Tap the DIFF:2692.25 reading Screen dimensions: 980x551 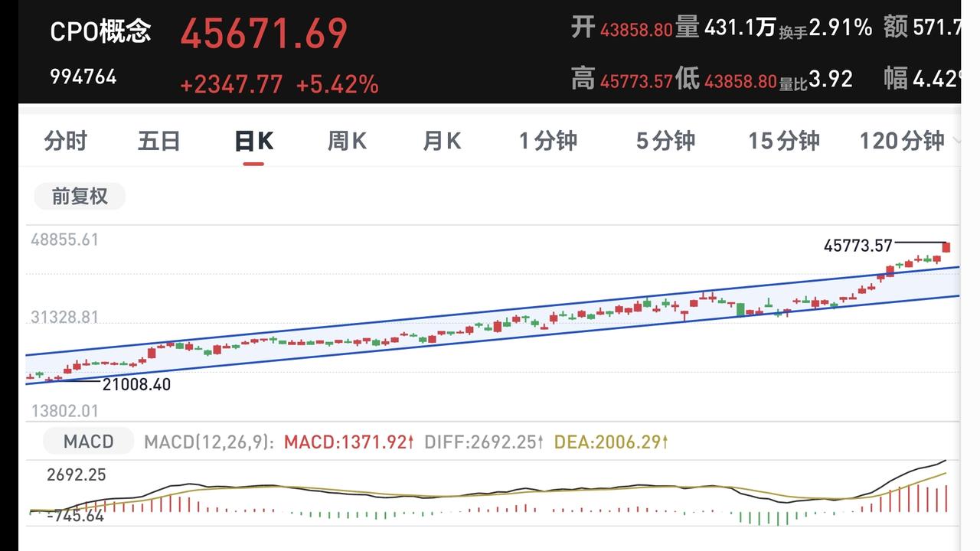[484, 442]
